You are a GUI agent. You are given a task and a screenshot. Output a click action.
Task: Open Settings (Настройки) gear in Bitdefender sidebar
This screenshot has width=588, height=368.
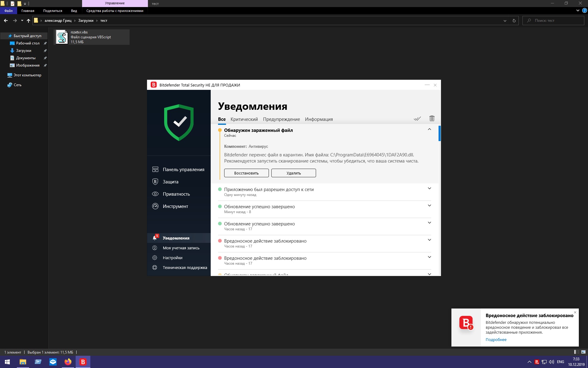point(155,258)
